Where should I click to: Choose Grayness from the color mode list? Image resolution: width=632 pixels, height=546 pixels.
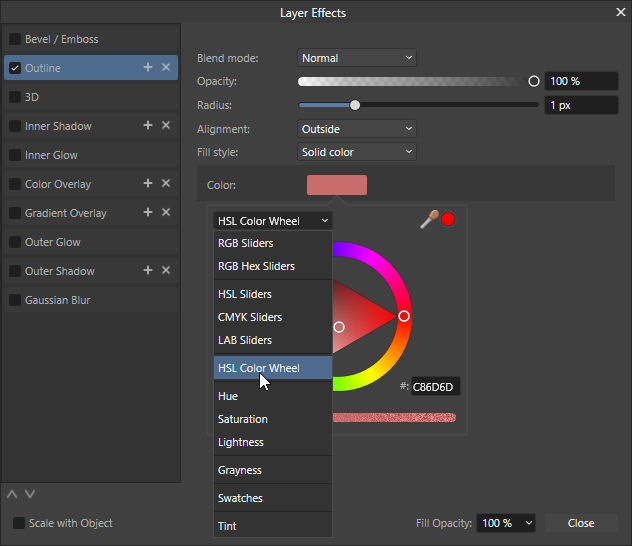pyautogui.click(x=273, y=470)
